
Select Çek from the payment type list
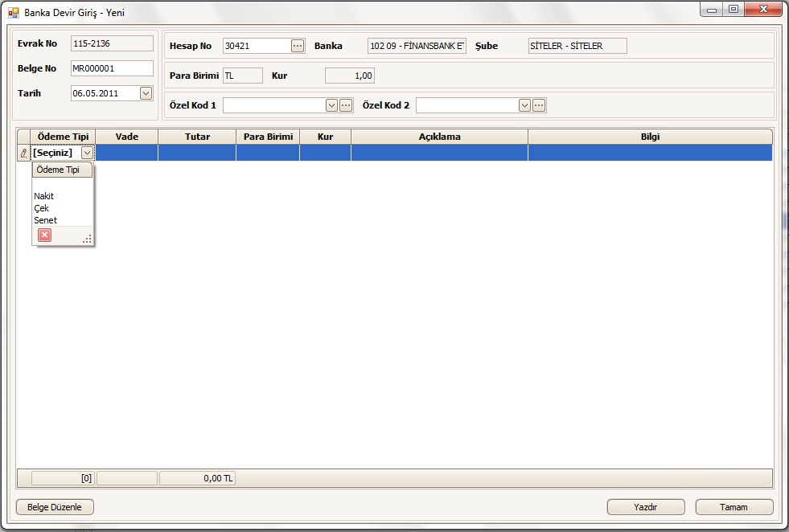pyautogui.click(x=41, y=208)
